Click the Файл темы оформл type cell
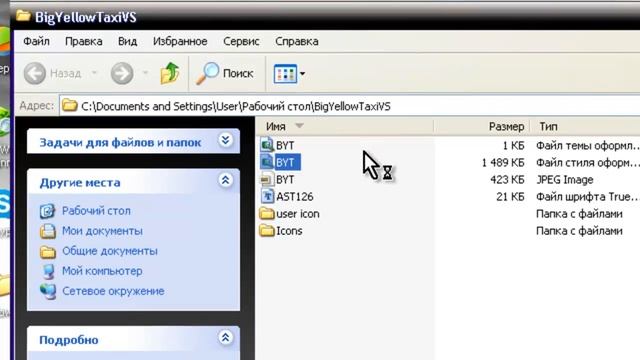This screenshot has height=360, width=640. click(587, 145)
